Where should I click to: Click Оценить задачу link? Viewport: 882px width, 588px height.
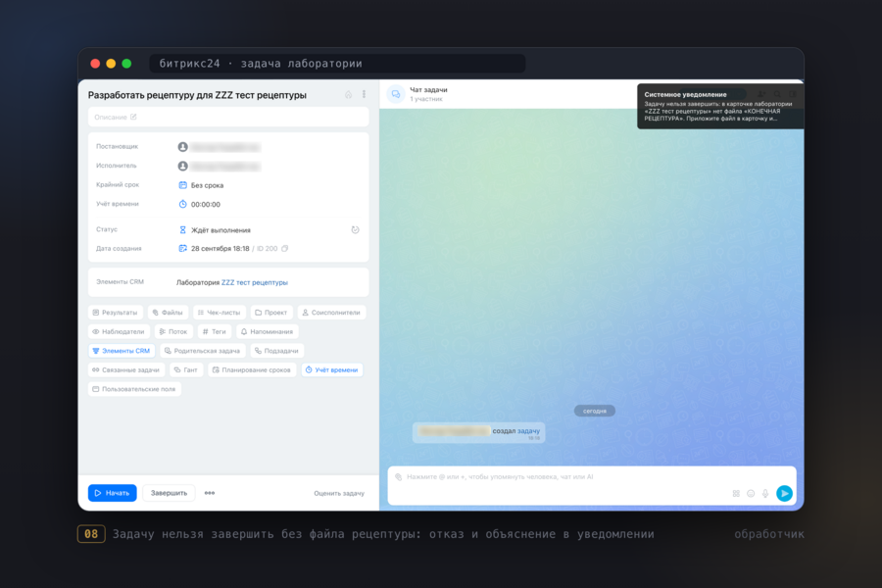point(339,494)
